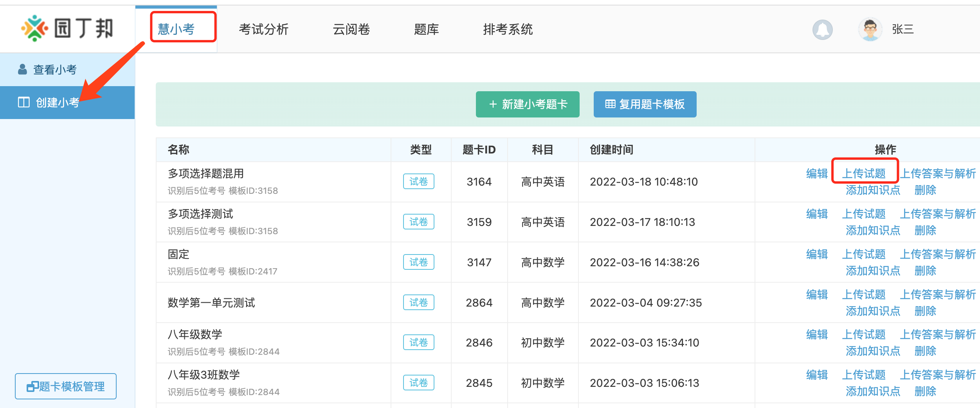Open the 题库 tab

pyautogui.click(x=426, y=29)
